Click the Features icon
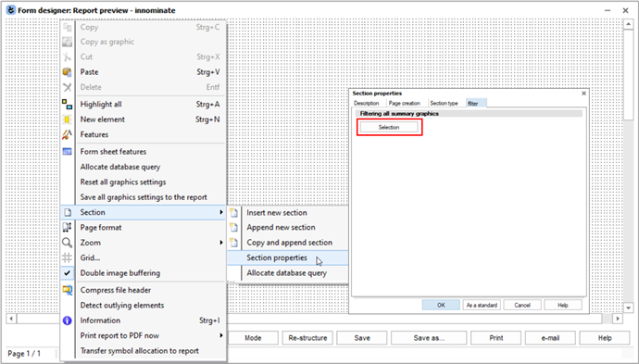The width and height of the screenshot is (639, 364). pyautogui.click(x=68, y=134)
